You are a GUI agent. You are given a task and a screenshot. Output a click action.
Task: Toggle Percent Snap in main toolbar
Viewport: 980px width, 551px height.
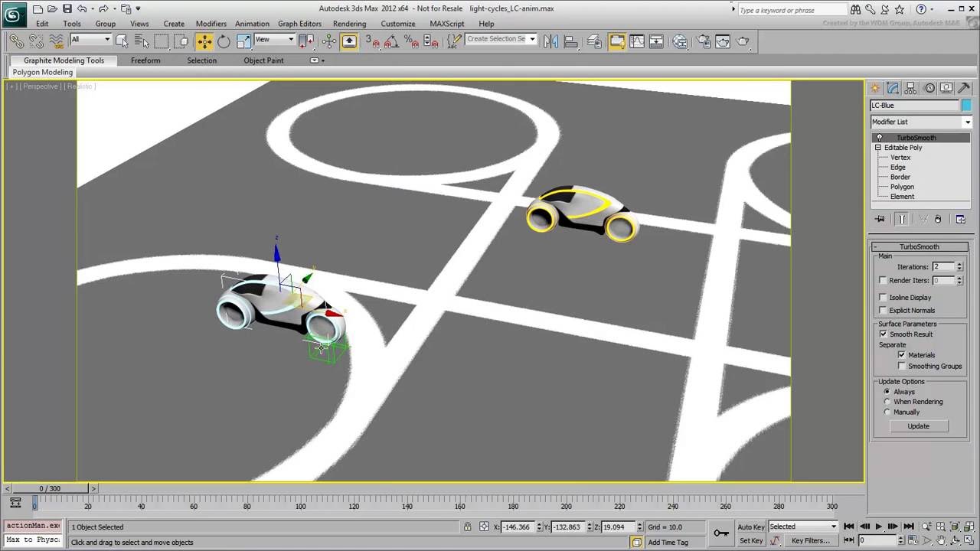coord(412,41)
